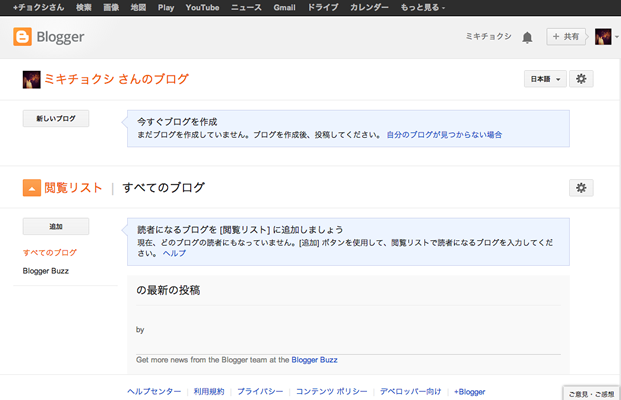Open the +Blogger footer link
The width and height of the screenshot is (621, 400).
coord(470,392)
